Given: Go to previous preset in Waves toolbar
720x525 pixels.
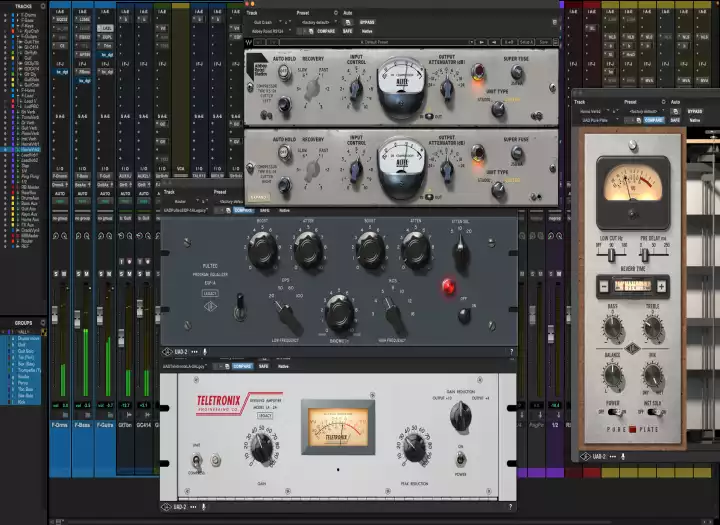Looking at the screenshot, I should point(494,42).
